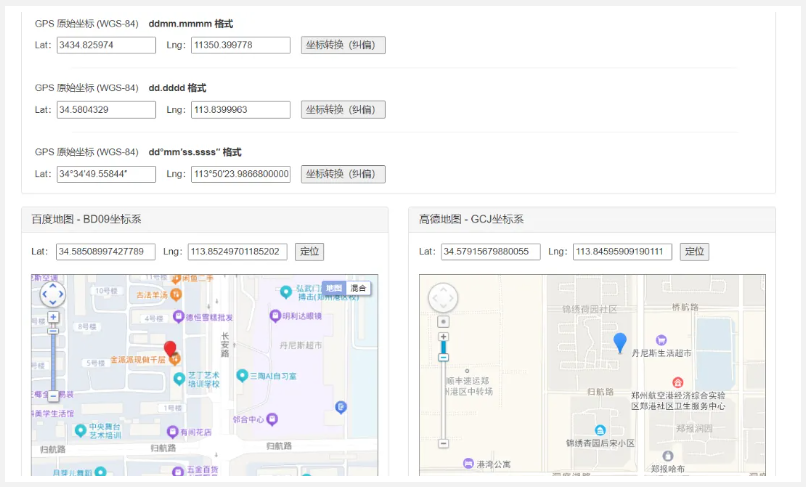The height and width of the screenshot is (487, 806).
Task: Switch Baidu map to 混合 view
Action: [x=358, y=288]
